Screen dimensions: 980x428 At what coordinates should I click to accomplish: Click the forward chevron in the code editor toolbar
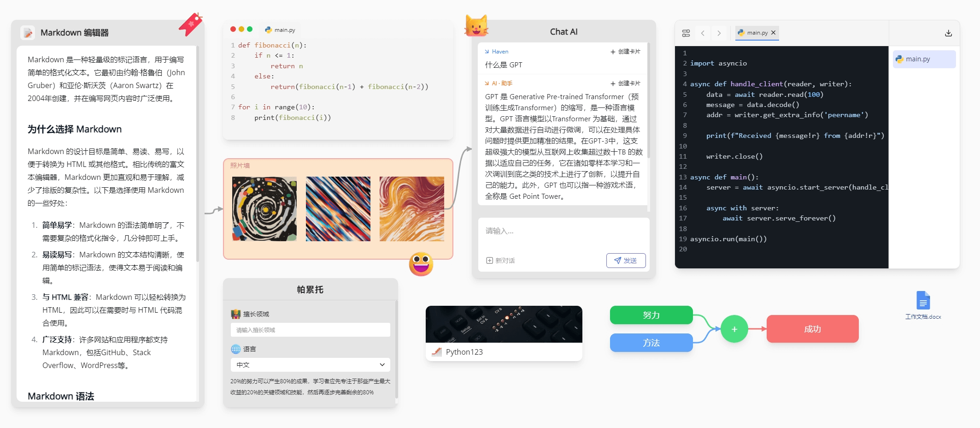click(719, 33)
